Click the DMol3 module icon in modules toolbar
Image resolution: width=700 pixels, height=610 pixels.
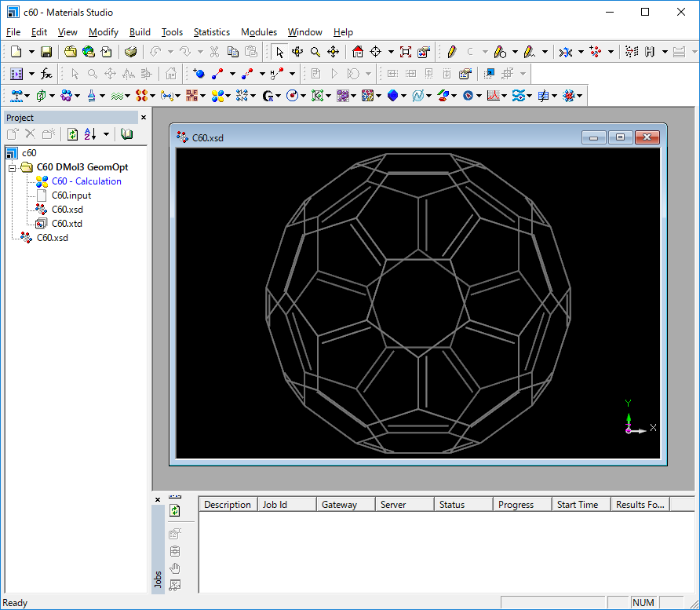coord(218,96)
